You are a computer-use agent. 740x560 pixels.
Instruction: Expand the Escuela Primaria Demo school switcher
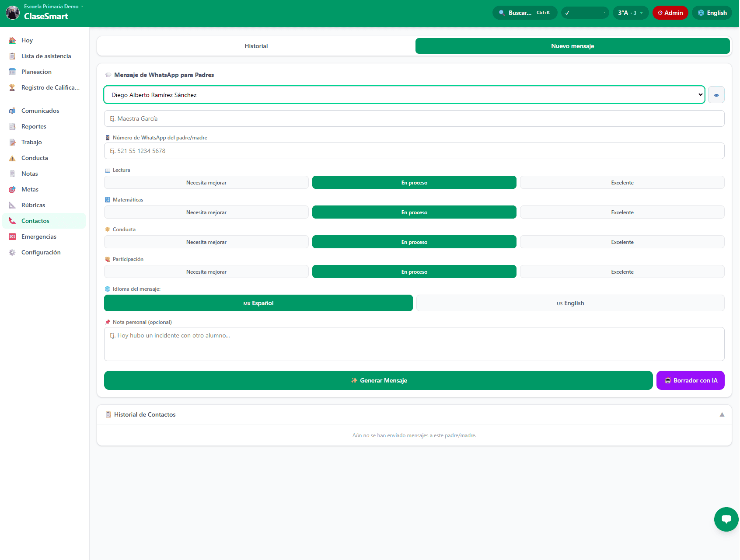tap(53, 7)
